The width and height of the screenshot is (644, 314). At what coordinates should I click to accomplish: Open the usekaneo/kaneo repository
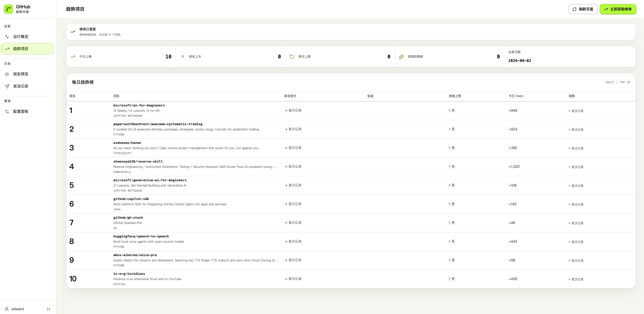coord(127,143)
